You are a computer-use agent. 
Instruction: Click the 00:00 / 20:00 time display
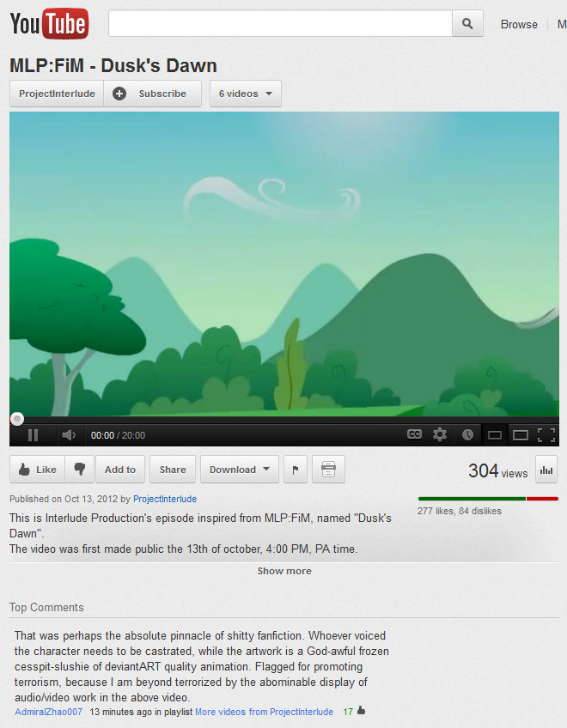pos(118,435)
